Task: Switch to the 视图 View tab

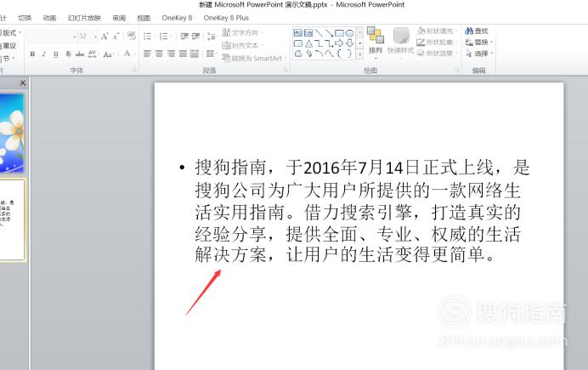Action: click(x=144, y=18)
